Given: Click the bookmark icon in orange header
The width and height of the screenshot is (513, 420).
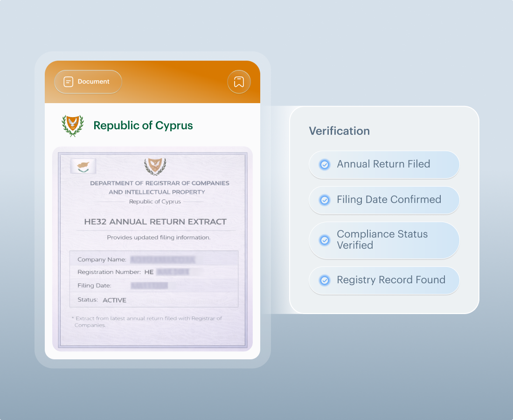Looking at the screenshot, I should click(x=239, y=82).
